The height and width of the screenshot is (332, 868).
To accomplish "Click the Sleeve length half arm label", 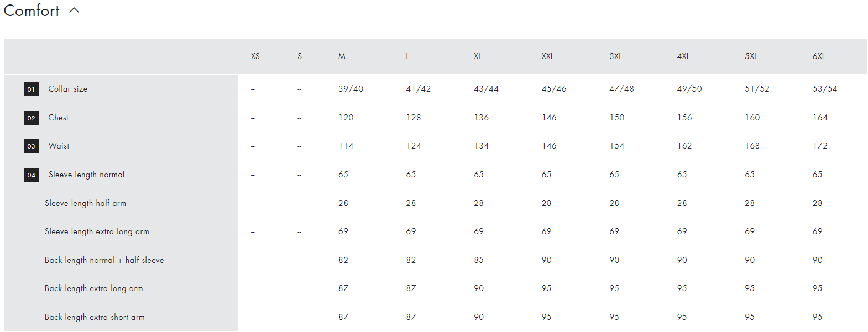I will (85, 203).
